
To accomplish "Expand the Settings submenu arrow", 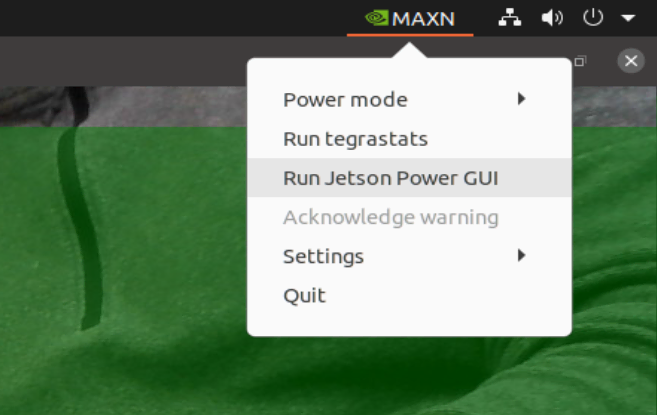I will (521, 255).
